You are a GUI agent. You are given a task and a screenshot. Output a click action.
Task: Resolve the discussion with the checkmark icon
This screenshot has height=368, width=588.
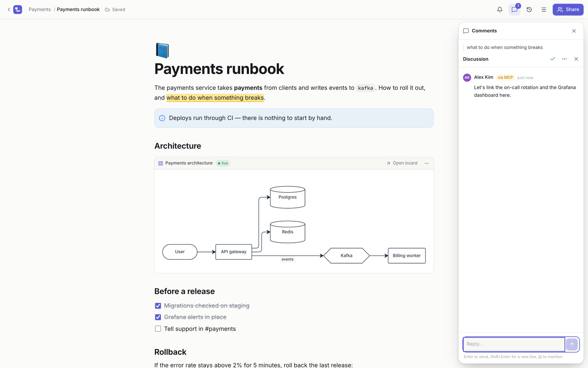point(553,59)
